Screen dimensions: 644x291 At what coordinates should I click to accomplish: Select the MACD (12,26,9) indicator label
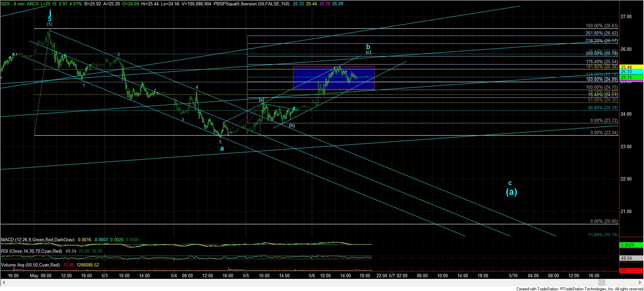[38, 240]
